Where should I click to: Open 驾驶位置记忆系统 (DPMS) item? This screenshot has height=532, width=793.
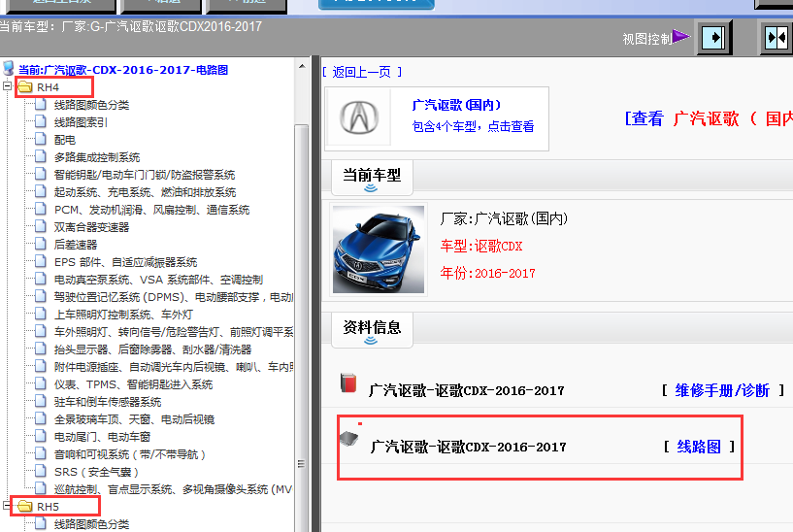tap(174, 297)
